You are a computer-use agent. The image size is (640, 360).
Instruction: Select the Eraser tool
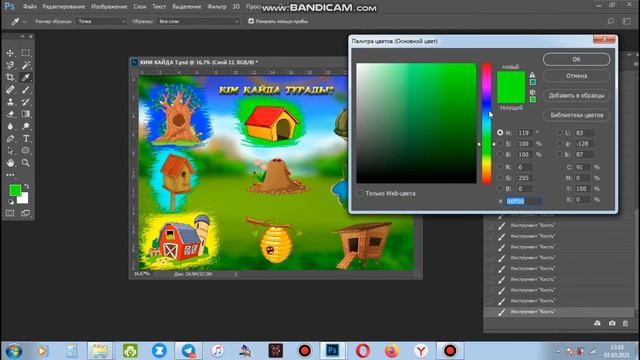[x=10, y=114]
